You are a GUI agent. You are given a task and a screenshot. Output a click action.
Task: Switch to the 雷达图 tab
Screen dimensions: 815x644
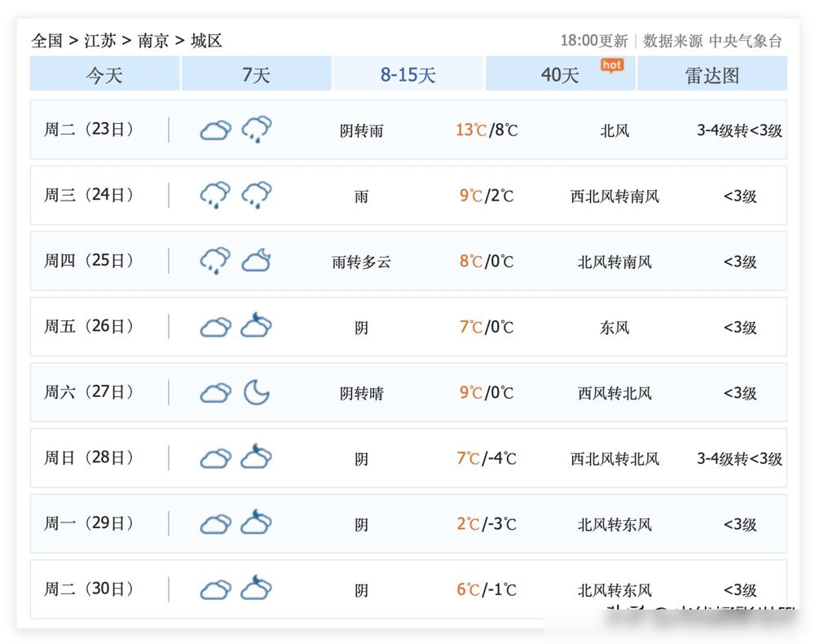click(x=712, y=73)
